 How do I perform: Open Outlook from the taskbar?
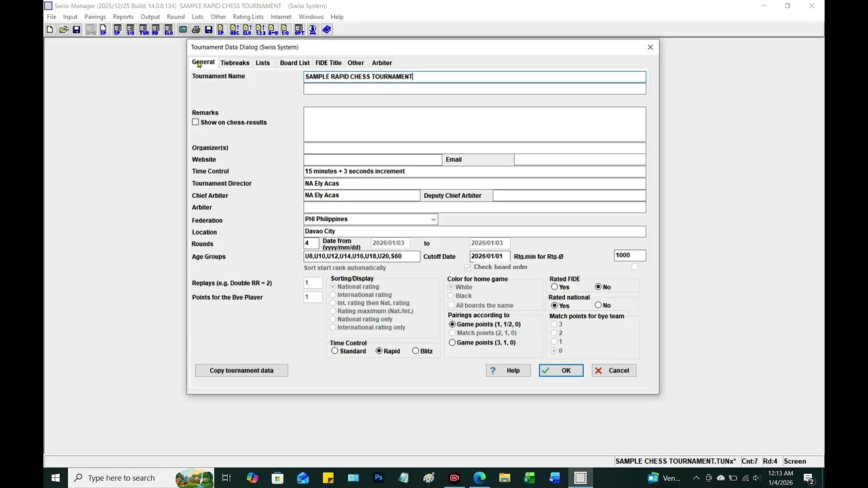pos(302,478)
